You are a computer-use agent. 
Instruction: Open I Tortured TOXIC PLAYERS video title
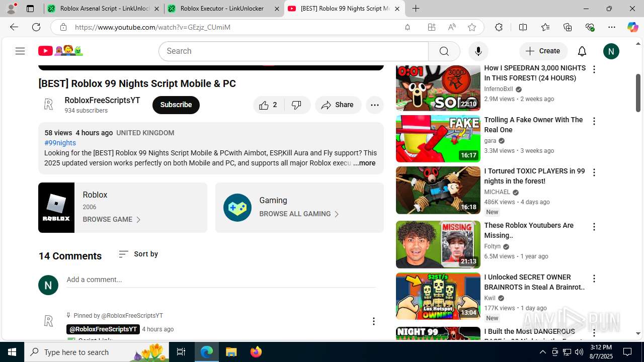[534, 176]
